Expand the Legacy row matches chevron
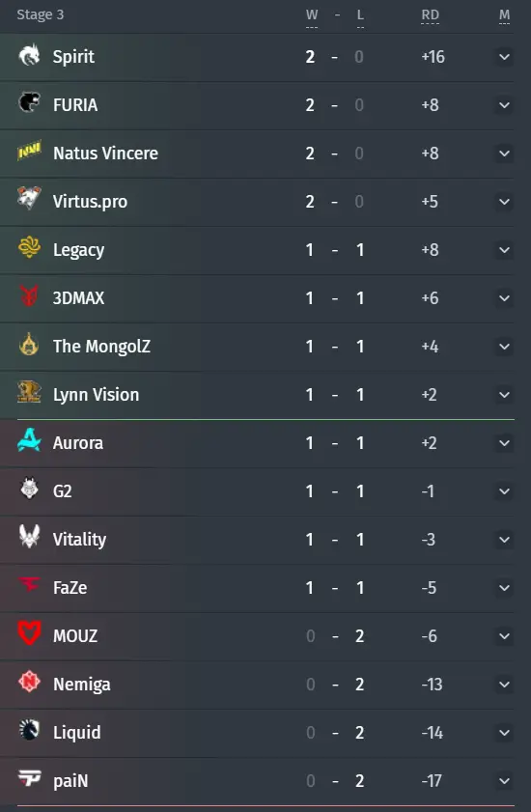The width and height of the screenshot is (531, 812). click(x=504, y=250)
